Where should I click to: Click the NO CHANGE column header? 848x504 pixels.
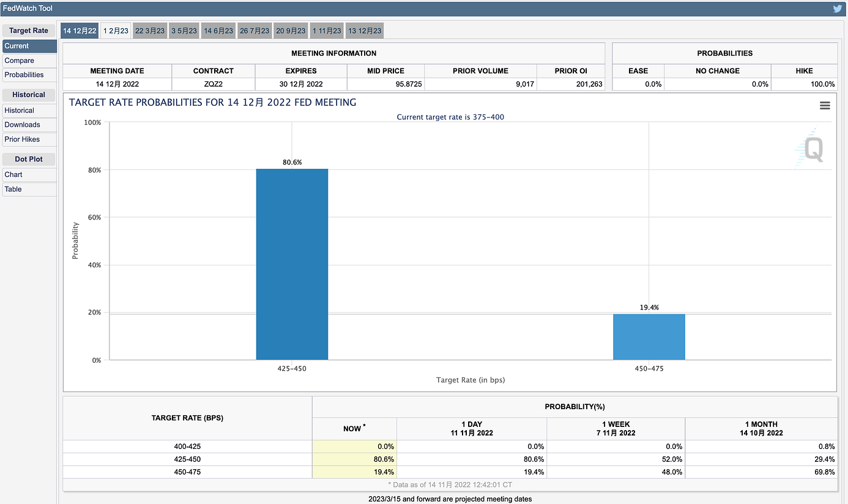pyautogui.click(x=718, y=71)
